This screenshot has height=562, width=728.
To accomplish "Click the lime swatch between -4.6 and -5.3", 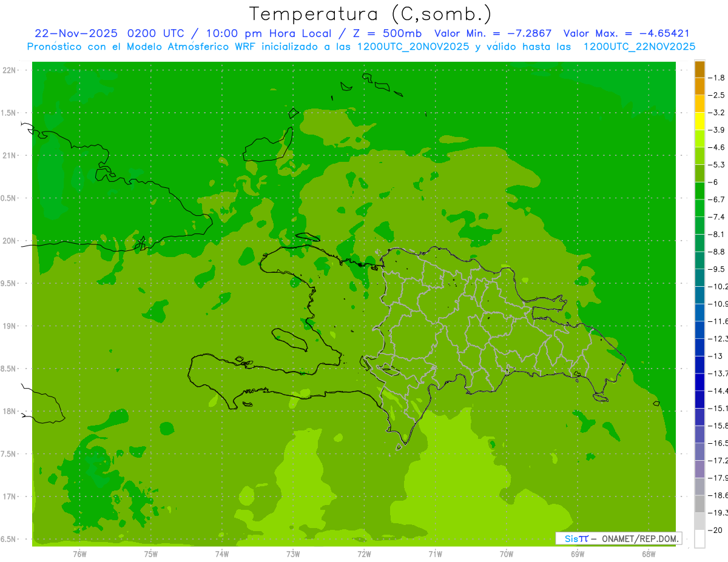I will point(699,156).
